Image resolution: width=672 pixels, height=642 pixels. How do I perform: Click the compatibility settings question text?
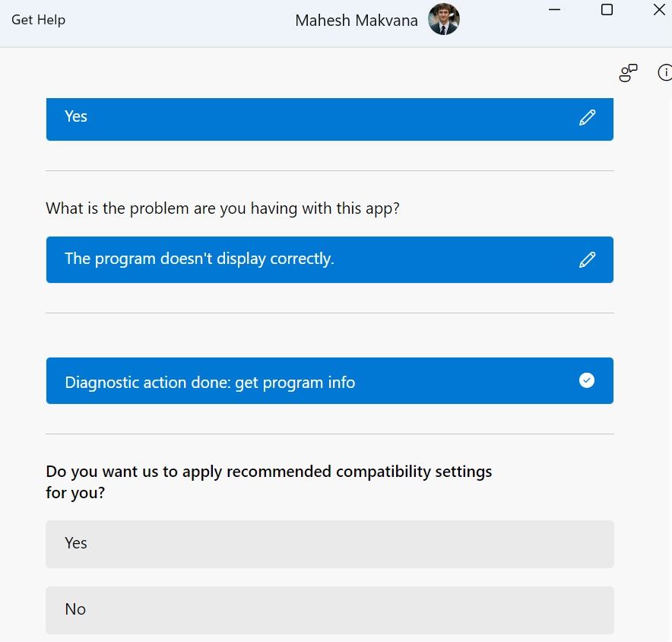(x=268, y=481)
